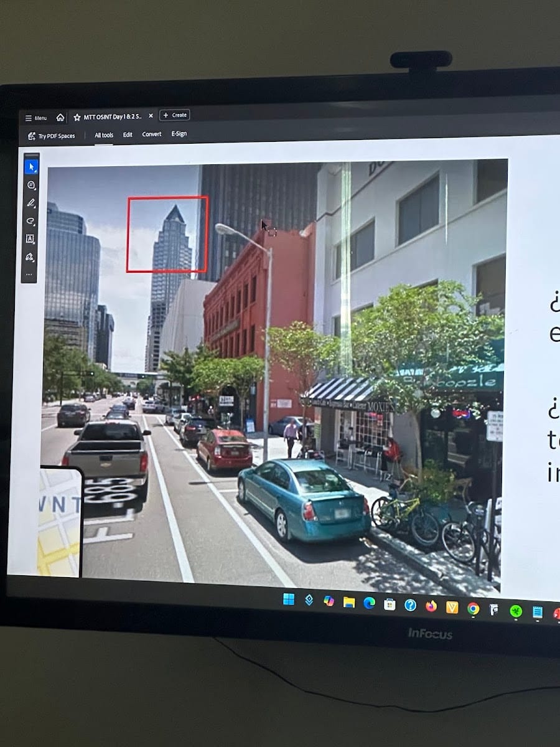Open the Notepad icon in the taskbar
560x747 pixels.
(538, 612)
